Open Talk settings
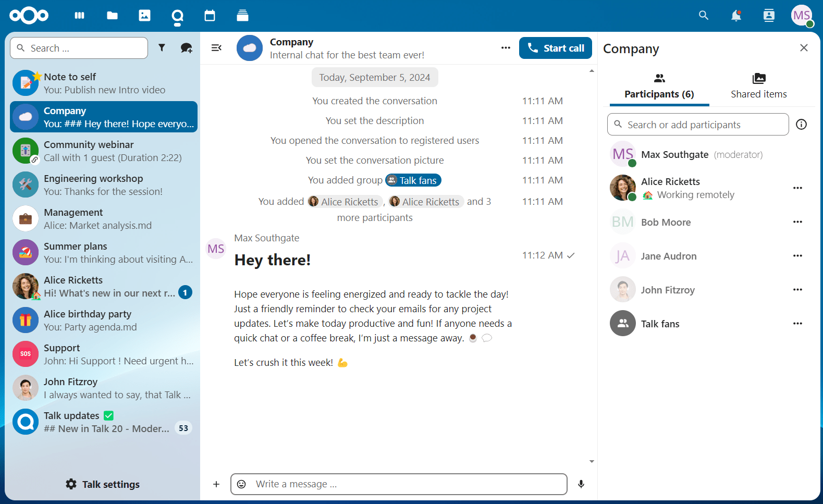Image resolution: width=823 pixels, height=504 pixels. (103, 484)
